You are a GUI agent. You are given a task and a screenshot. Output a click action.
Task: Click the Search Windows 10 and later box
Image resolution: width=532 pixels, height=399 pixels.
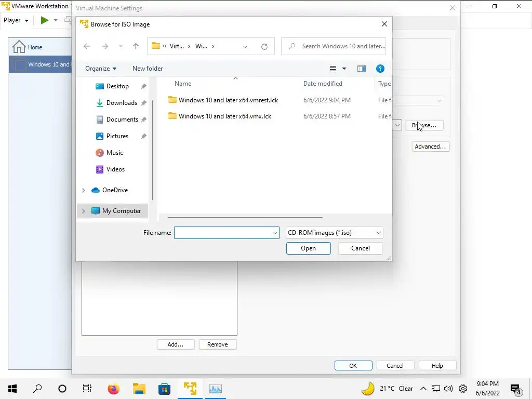(x=334, y=46)
